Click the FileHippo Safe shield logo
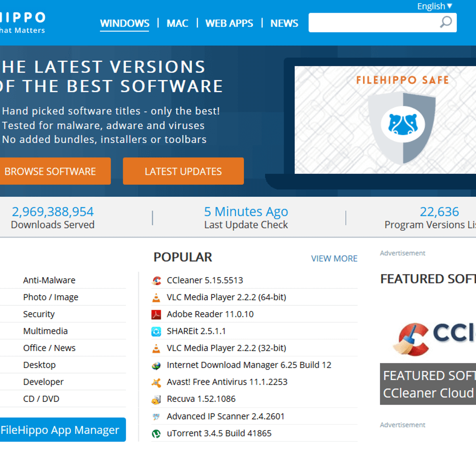476x476 pixels. pos(402,127)
